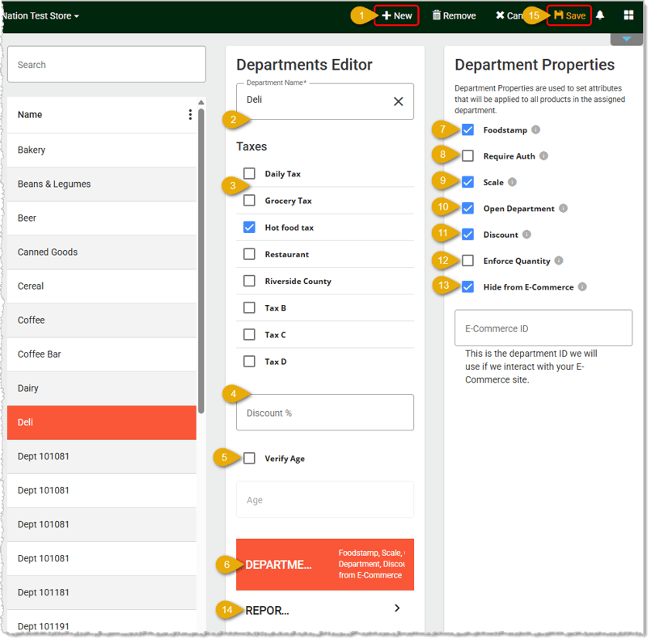Show info icon for Enforce Quantity
Image resolution: width=651 pixels, height=644 pixels.
559,261
